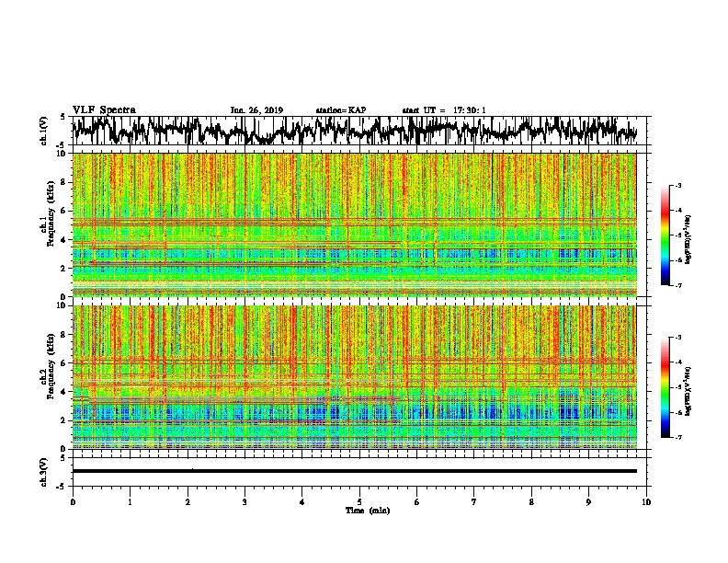Viewport: 728px width, 563px height.
Task: Click the ch.3 flat black trace line
Action: [x=355, y=471]
